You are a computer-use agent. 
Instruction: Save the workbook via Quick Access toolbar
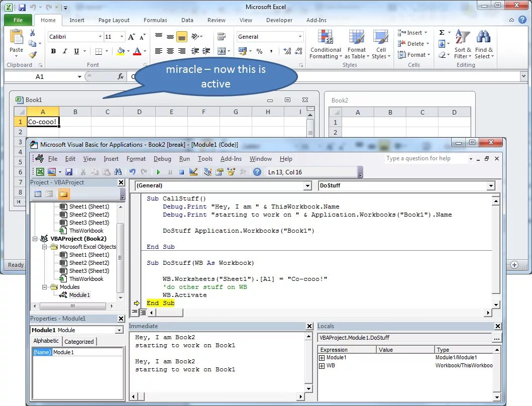coord(22,7)
